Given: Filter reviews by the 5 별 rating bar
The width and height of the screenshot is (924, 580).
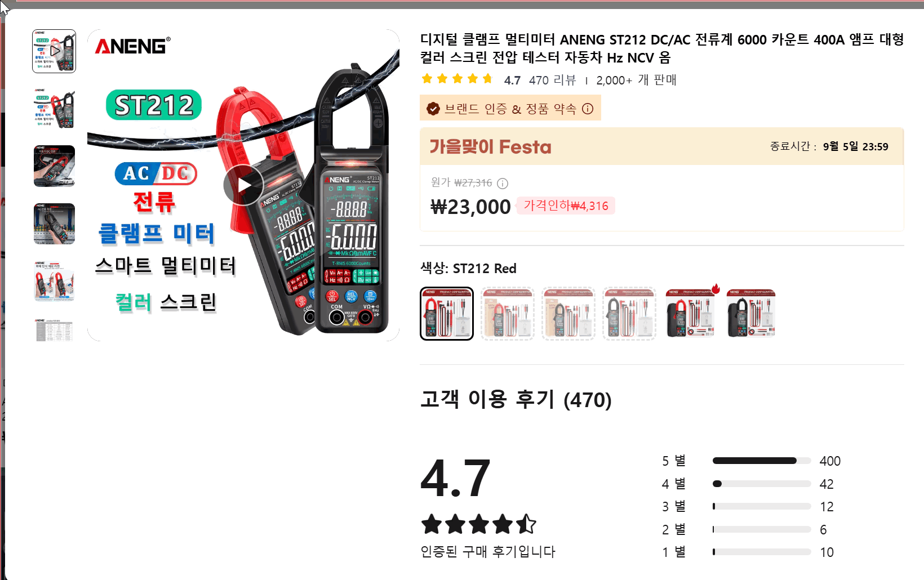Looking at the screenshot, I should 751,461.
